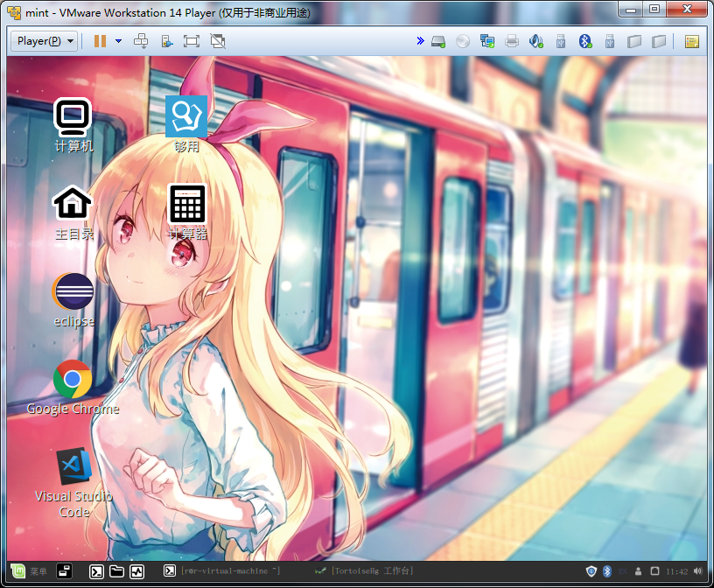
Task: Click the hard disk device icon
Action: point(439,41)
